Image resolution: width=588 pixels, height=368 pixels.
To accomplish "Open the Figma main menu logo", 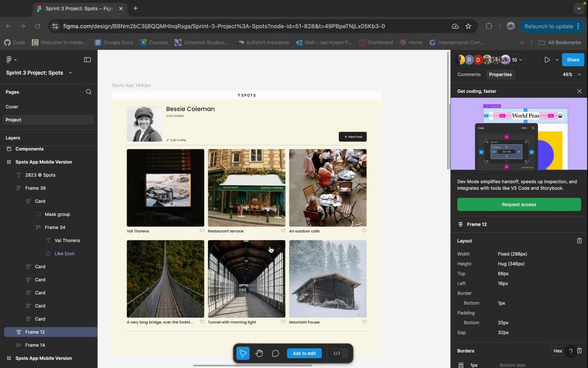I will tap(9, 60).
